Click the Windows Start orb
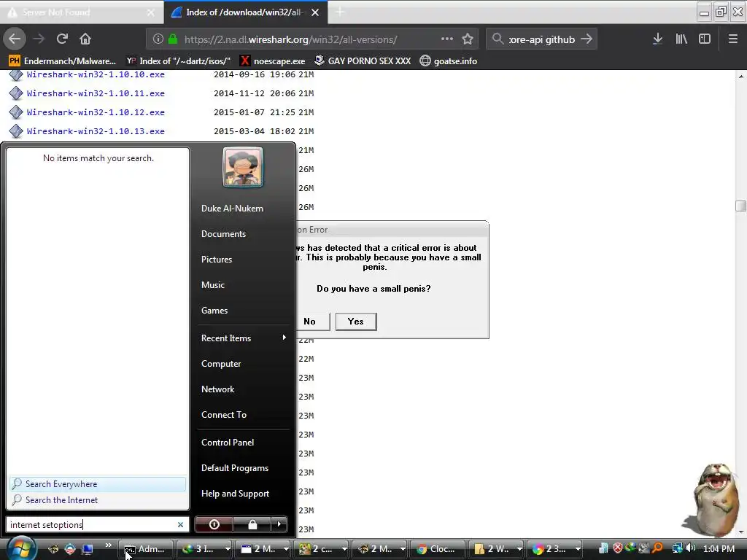The image size is (747, 560). coord(20,548)
